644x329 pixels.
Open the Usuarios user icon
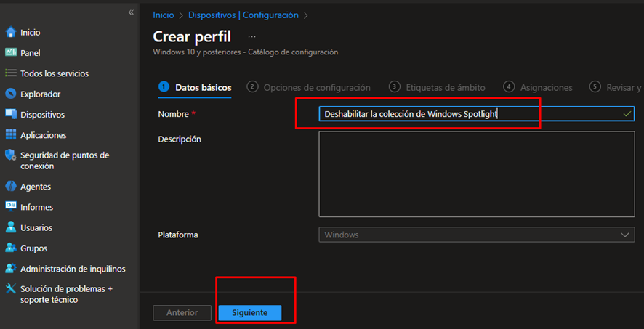(11, 227)
